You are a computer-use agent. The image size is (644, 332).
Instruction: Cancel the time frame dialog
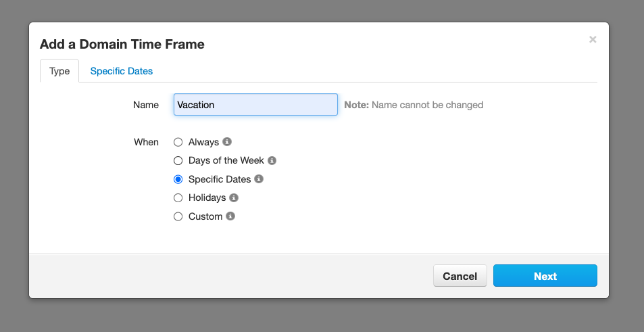coord(460,276)
